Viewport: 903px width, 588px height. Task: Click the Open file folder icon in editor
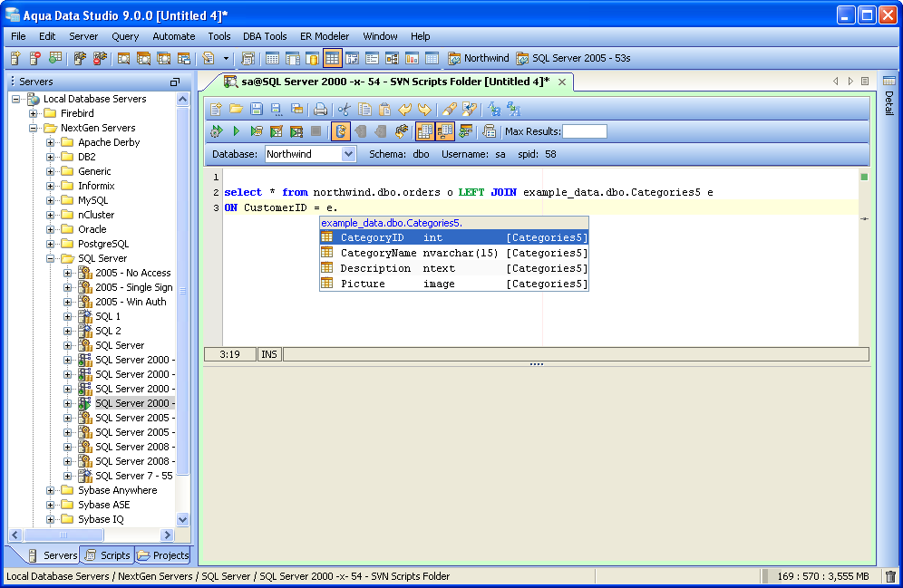[x=236, y=109]
